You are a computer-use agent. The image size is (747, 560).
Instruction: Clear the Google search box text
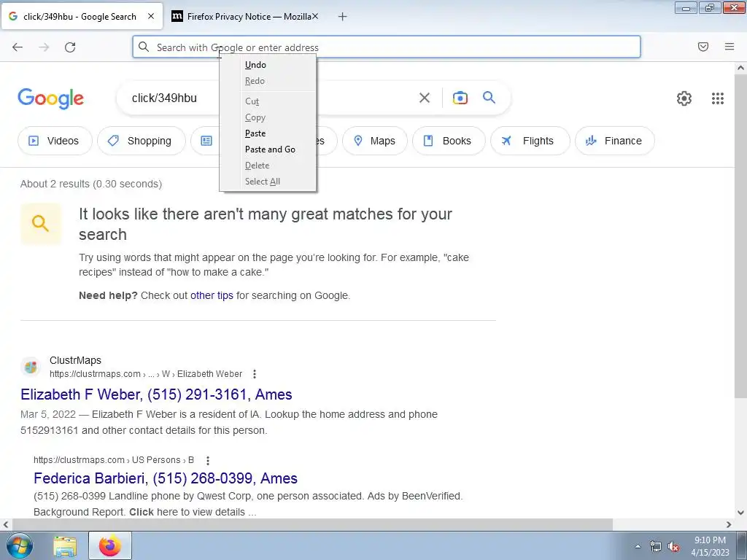[x=425, y=98]
